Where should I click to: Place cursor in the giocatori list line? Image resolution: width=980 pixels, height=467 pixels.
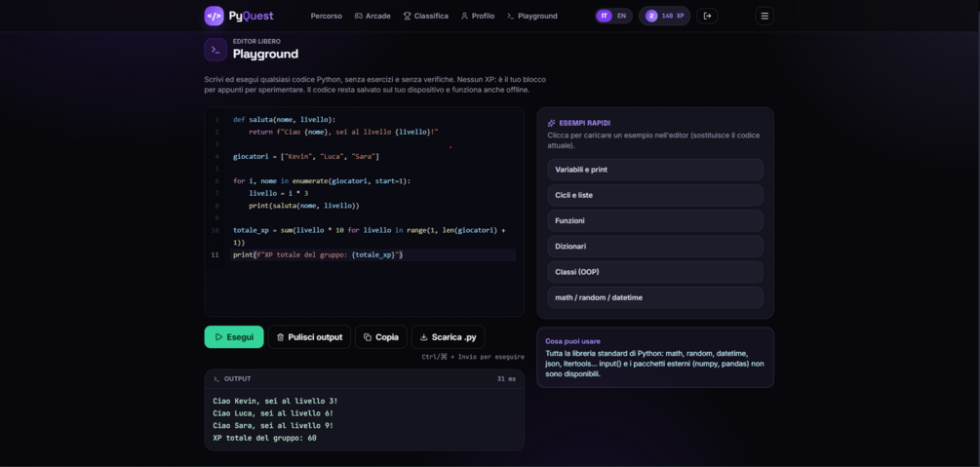pyautogui.click(x=306, y=156)
